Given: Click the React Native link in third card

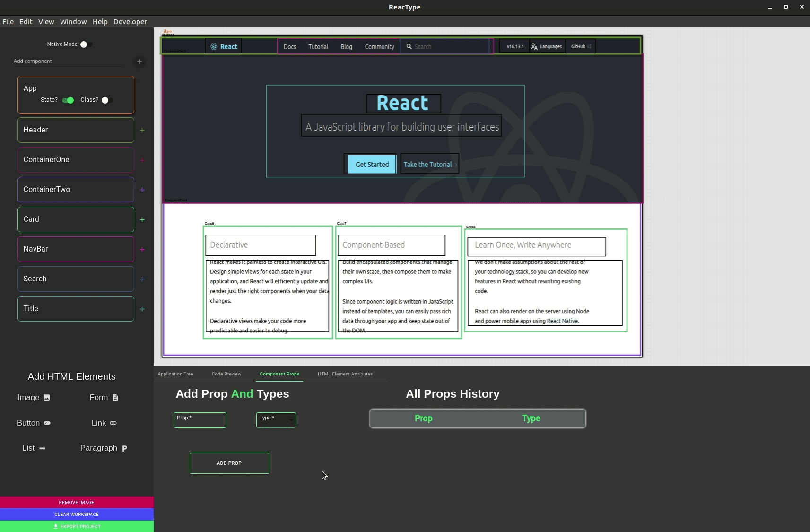Looking at the screenshot, I should click(x=562, y=321).
